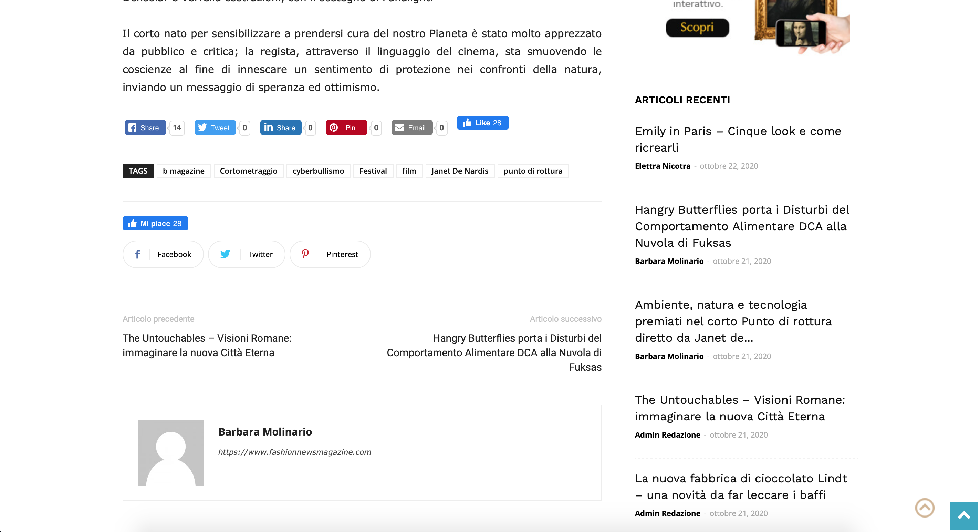Click the Twitter Tweet button

click(215, 127)
